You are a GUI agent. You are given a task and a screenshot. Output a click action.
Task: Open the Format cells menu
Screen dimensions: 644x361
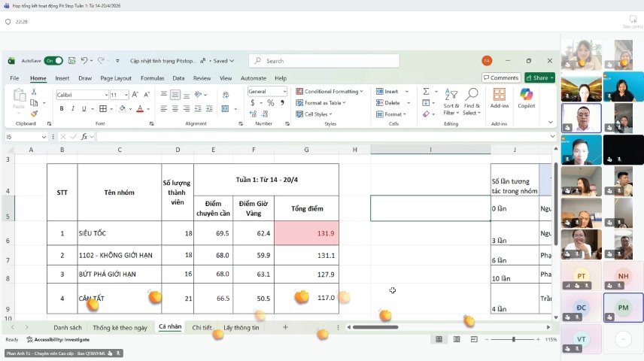tap(391, 114)
